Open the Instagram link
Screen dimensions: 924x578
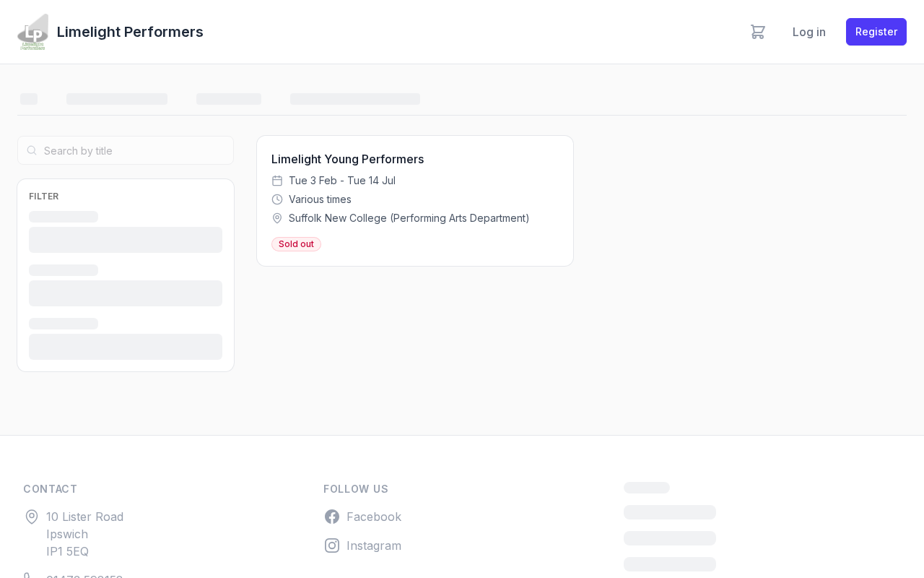374,545
